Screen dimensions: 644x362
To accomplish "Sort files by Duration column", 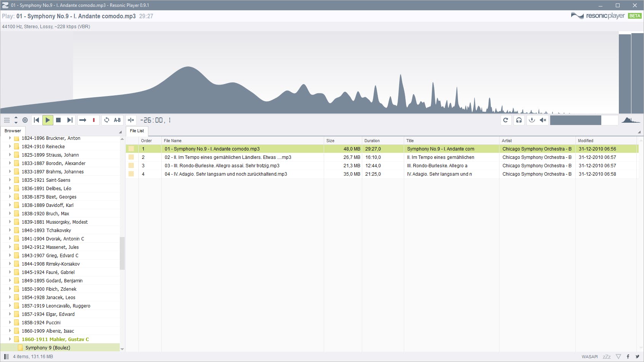I will click(383, 141).
